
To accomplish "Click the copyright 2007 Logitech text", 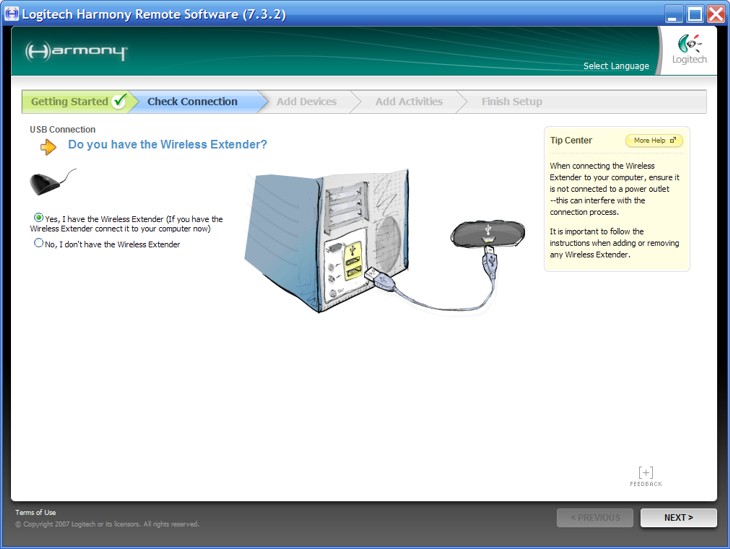I will [107, 524].
